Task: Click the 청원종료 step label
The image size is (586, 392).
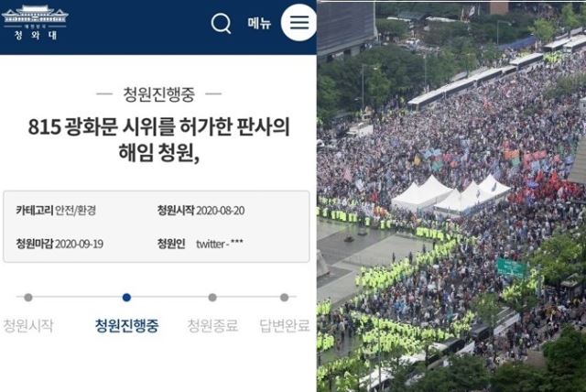Action: (212, 325)
